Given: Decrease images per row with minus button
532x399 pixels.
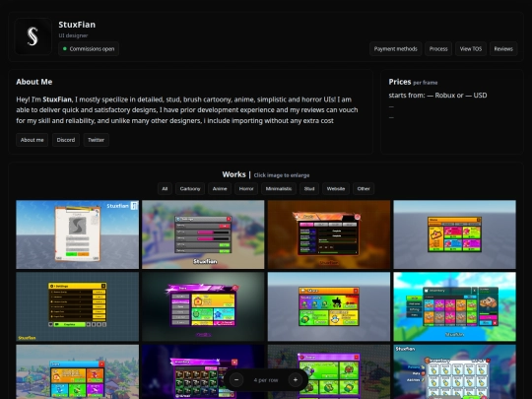Looking at the screenshot, I should pyautogui.click(x=236, y=380).
